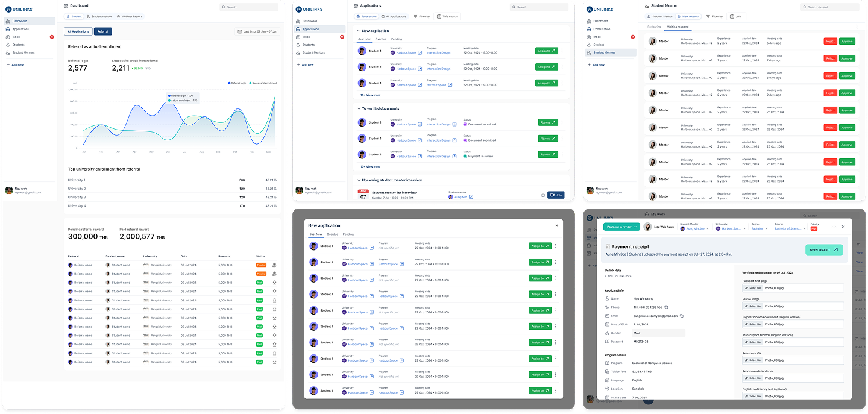
Task: Open the three-dot menu in Payment receipt header
Action: click(x=834, y=227)
